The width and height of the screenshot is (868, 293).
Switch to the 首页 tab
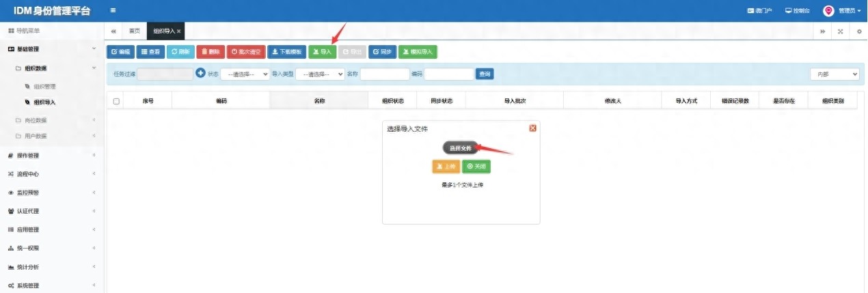tap(135, 31)
